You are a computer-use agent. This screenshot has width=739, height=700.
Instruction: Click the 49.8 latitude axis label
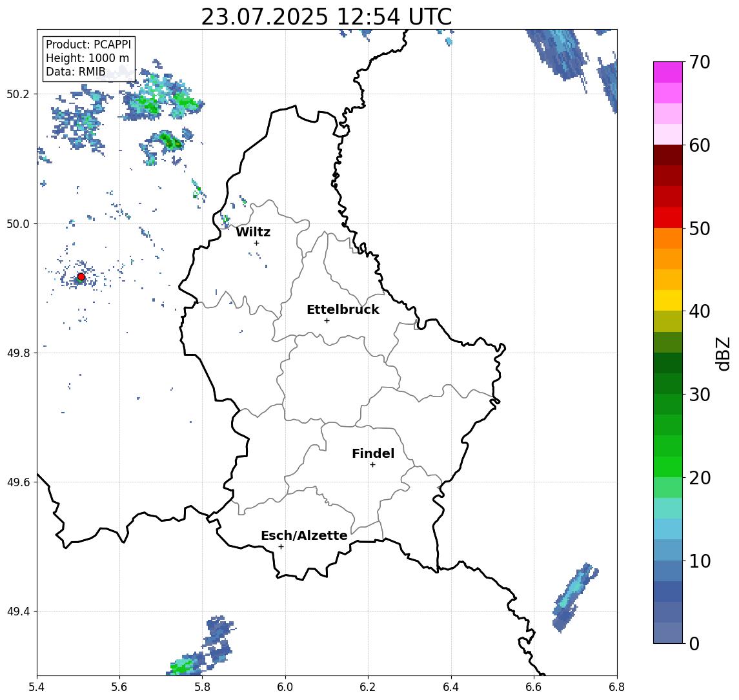[18, 353]
